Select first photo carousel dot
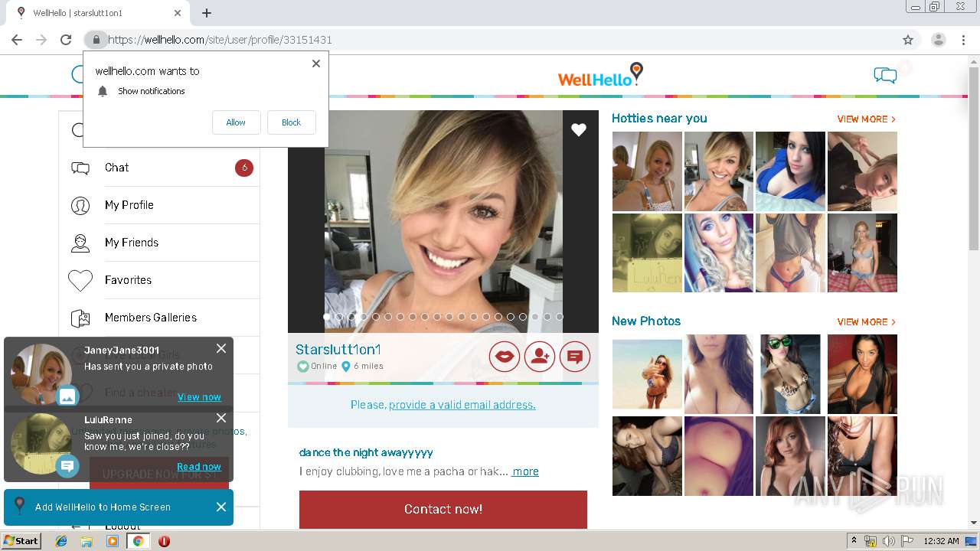Screen dimensions: 980x551 327,316
